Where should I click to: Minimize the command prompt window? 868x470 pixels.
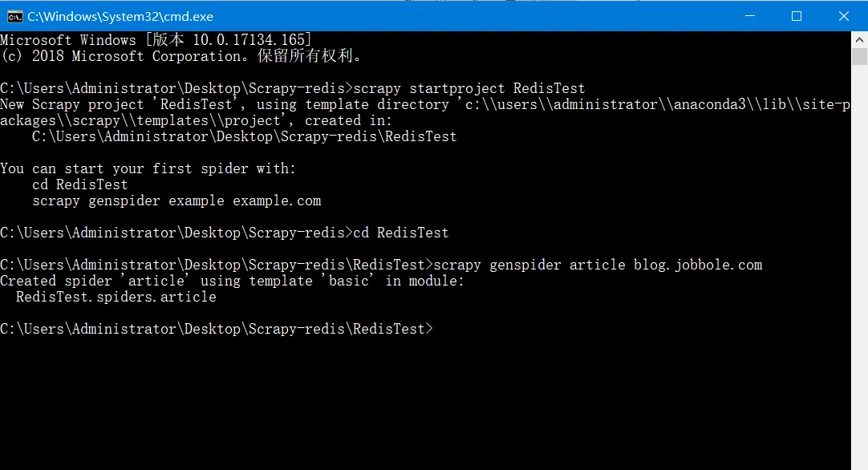tap(750, 16)
